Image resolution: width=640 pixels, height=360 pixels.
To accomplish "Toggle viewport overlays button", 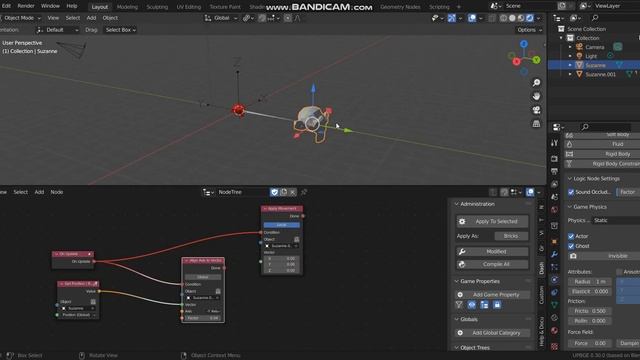I will click(x=472, y=18).
